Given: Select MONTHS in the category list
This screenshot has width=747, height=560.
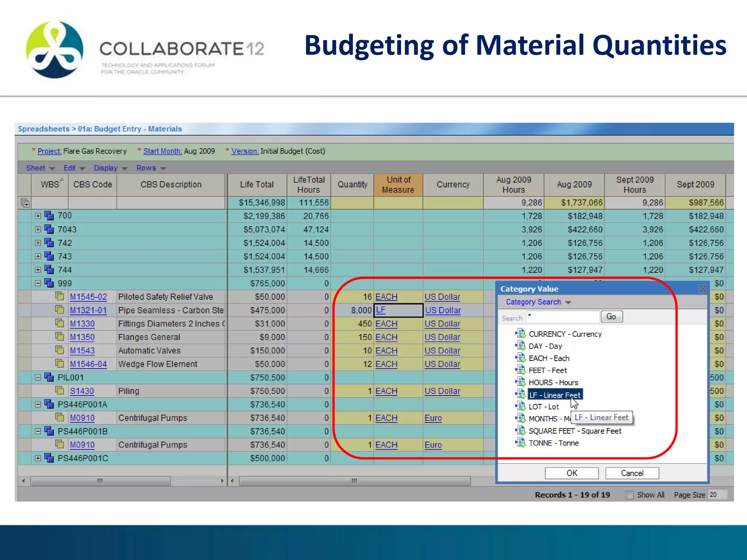Looking at the screenshot, I should tap(549, 419).
